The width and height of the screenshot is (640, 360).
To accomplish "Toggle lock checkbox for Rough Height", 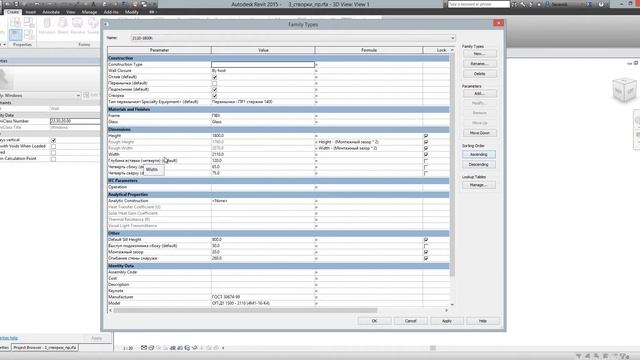I will coord(426,142).
